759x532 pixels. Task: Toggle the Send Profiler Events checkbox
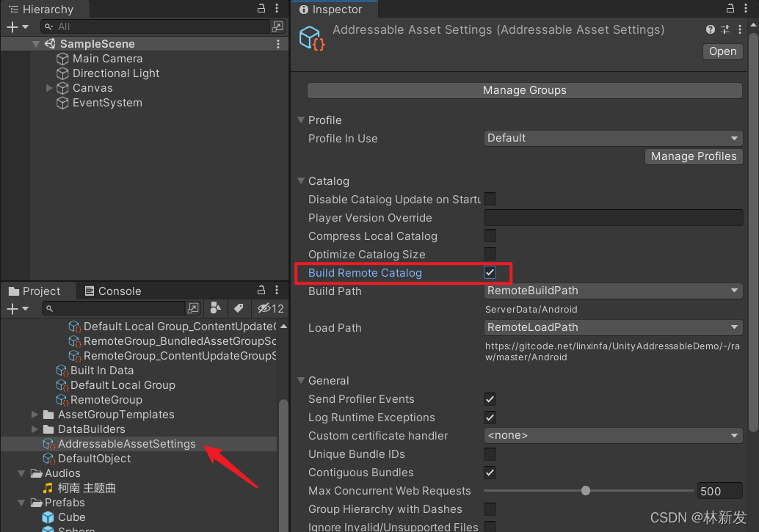pyautogui.click(x=490, y=399)
